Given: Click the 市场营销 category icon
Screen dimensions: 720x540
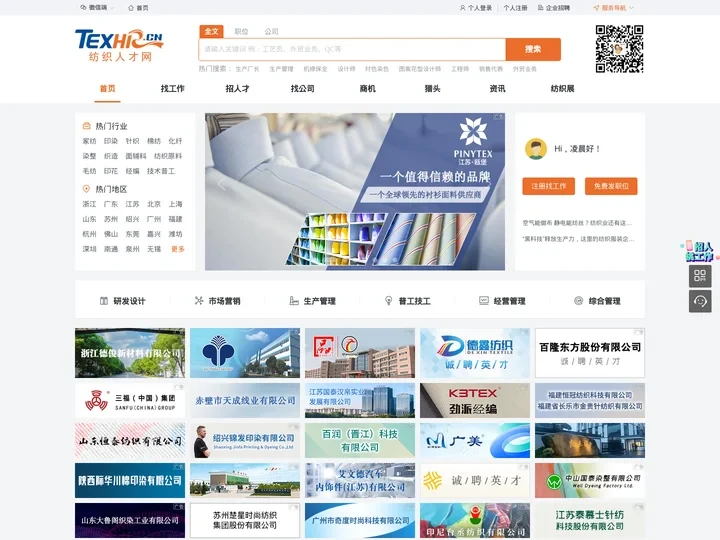Looking at the screenshot, I should coord(199,300).
